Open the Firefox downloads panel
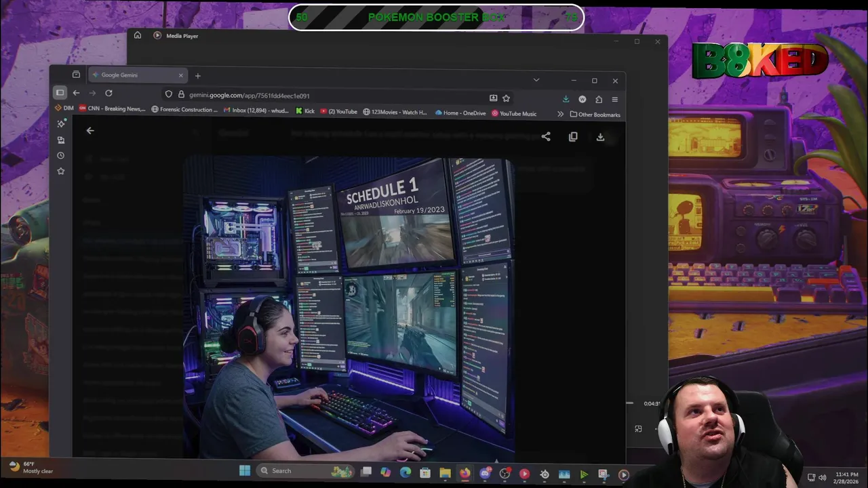Image resolution: width=868 pixels, height=488 pixels. click(x=566, y=99)
